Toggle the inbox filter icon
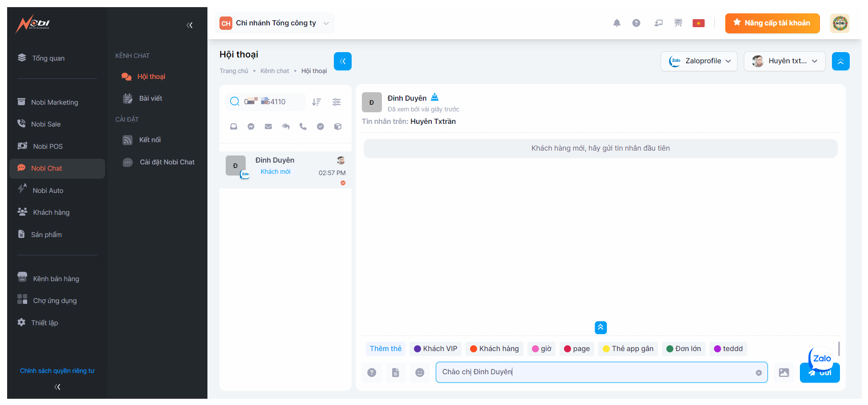This screenshot has height=405, width=868. tap(234, 127)
